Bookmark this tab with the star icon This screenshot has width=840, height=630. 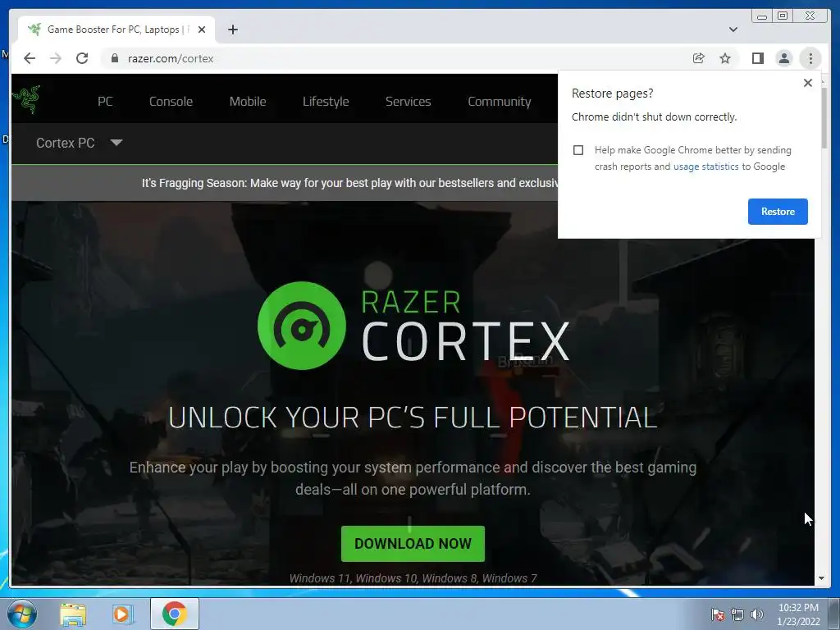tap(725, 58)
